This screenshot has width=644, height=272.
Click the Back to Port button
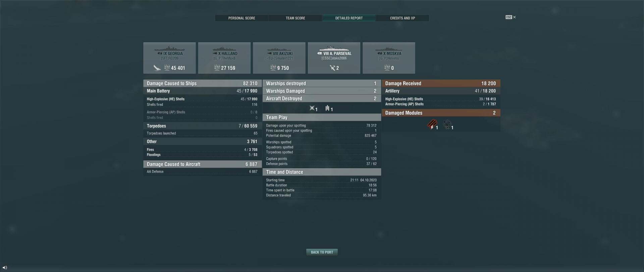tap(322, 252)
